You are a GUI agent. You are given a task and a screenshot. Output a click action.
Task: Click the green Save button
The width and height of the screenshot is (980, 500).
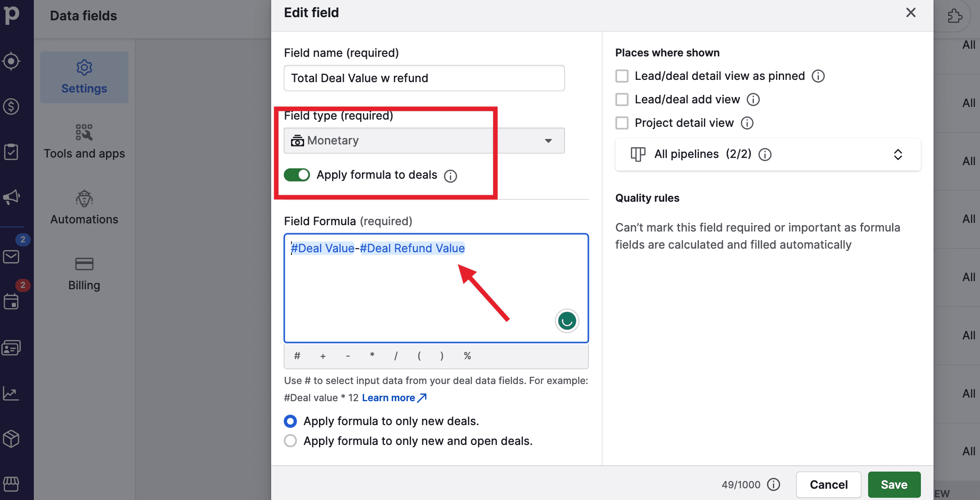click(x=894, y=485)
